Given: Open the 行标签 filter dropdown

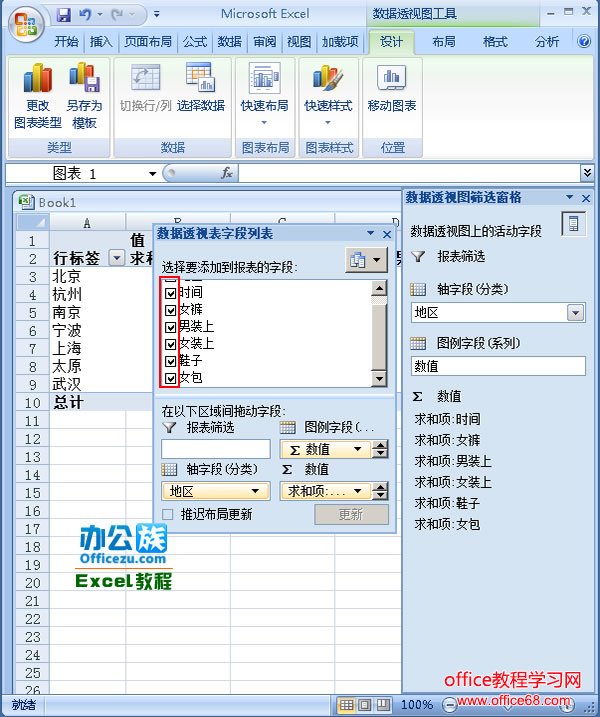Looking at the screenshot, I should tap(117, 258).
